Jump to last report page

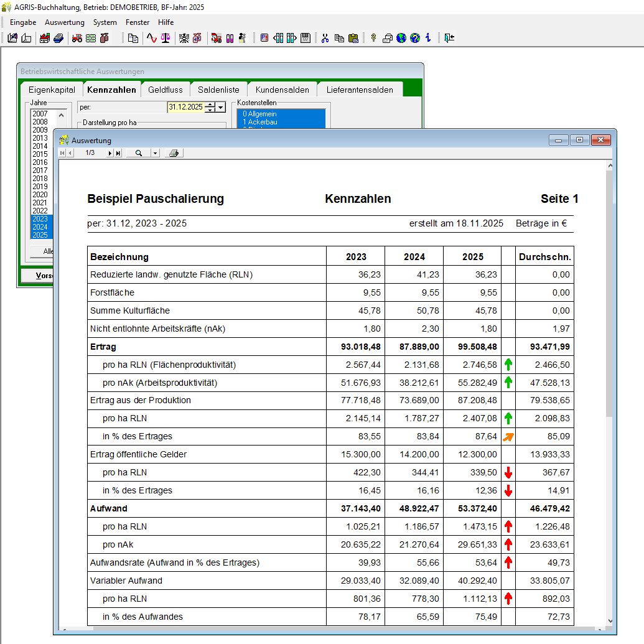coord(118,153)
